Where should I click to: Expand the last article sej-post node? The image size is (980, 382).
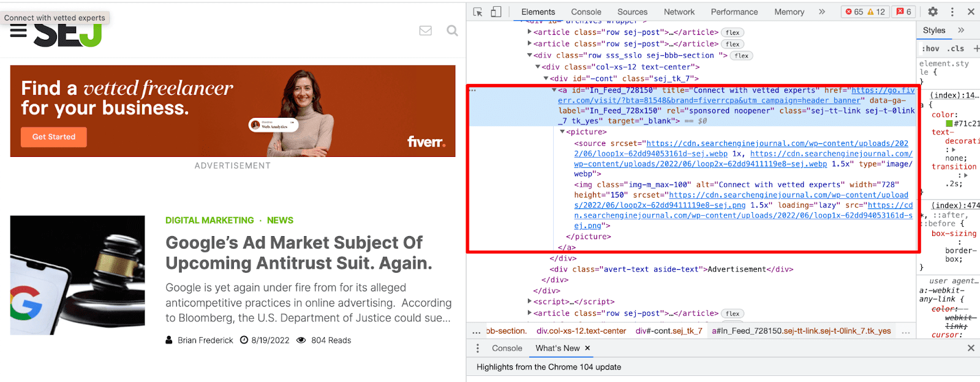[x=530, y=313]
